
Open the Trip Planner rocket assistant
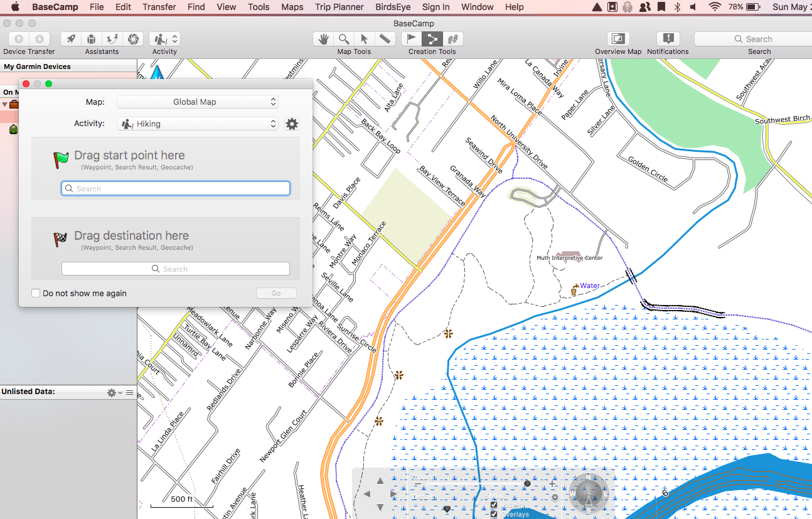pos(71,39)
